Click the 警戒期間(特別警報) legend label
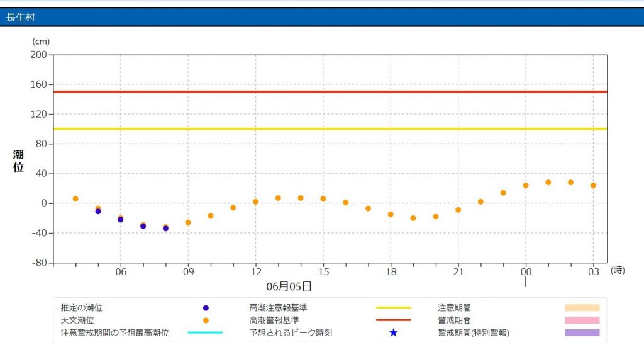 pos(473,332)
